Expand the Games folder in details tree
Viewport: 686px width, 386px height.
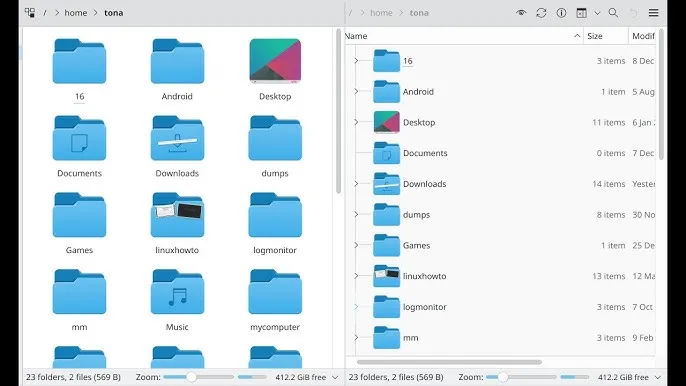coord(356,245)
